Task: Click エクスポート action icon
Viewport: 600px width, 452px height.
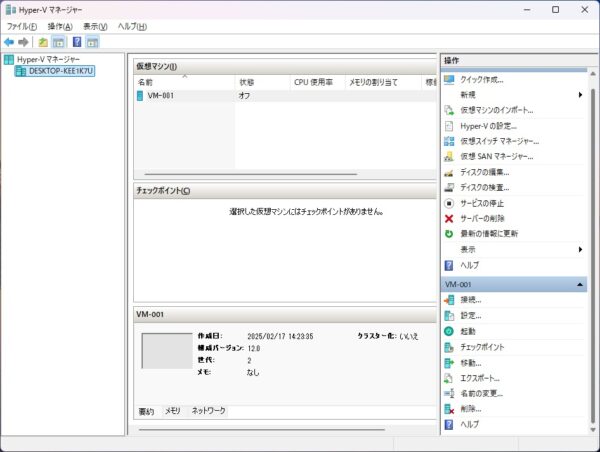Action: [449, 378]
